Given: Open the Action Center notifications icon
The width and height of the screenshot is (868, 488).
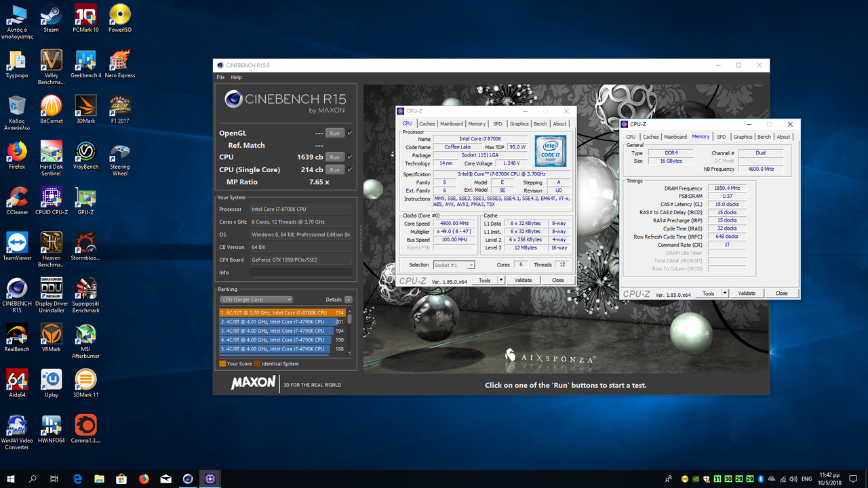Looking at the screenshot, I should point(854,479).
